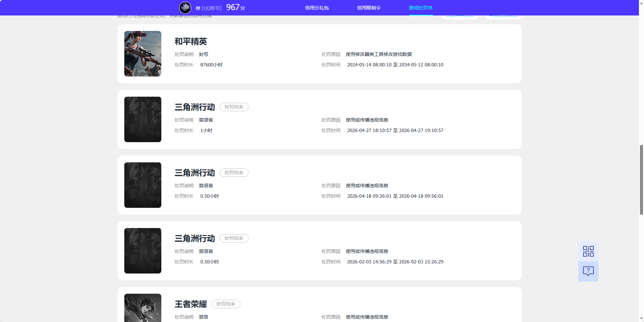Click the user avatar in header
Image resolution: width=644 pixels, height=322 pixels.
(185, 7)
